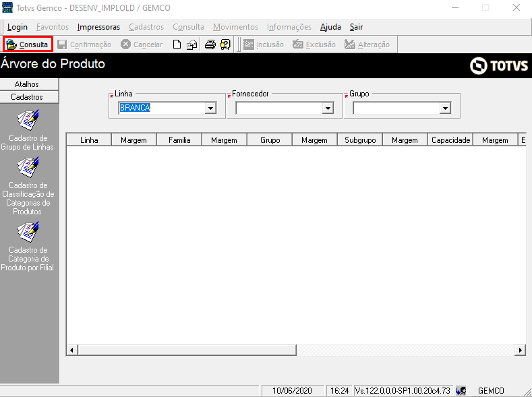Click the horizontal scrollbar left arrow
This screenshot has height=397, width=532.
point(71,350)
